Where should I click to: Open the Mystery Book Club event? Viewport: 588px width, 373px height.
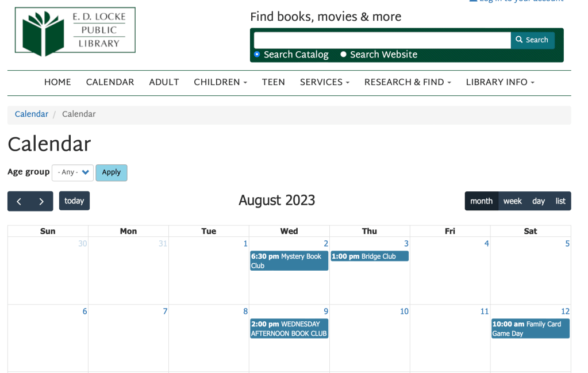(289, 261)
